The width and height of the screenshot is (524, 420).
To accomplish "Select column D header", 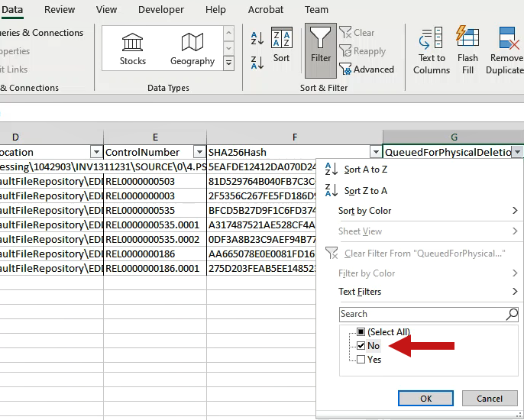I will [x=51, y=137].
